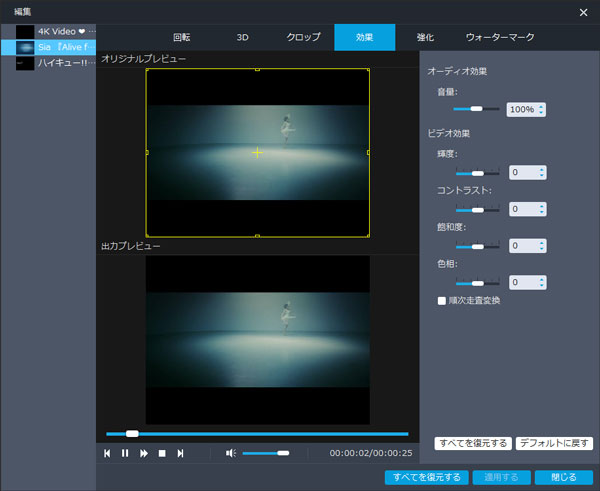Image resolution: width=600 pixels, height=491 pixels.
Task: Go to the ウォーターマーク tab
Action: point(500,38)
